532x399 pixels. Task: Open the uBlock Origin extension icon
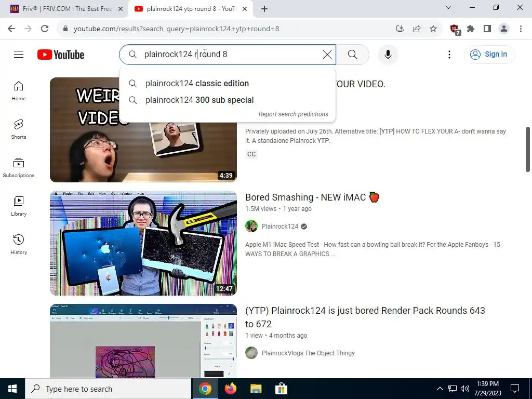tap(455, 30)
